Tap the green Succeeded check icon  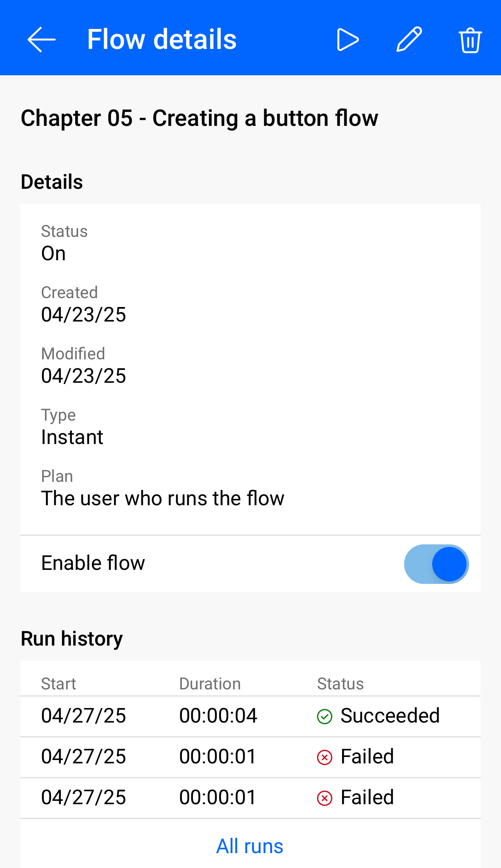325,717
